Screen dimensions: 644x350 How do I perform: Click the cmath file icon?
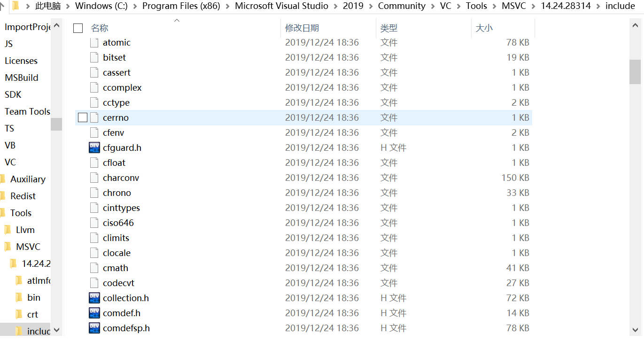point(94,268)
